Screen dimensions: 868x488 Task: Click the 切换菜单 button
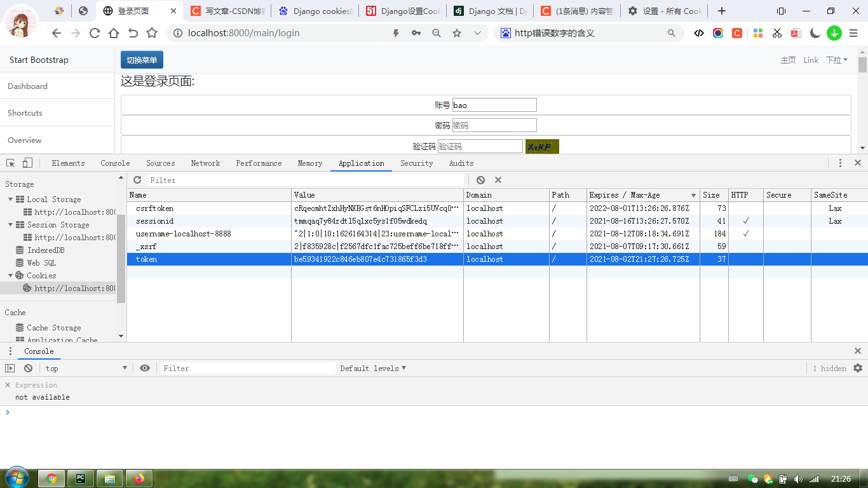pyautogui.click(x=142, y=60)
